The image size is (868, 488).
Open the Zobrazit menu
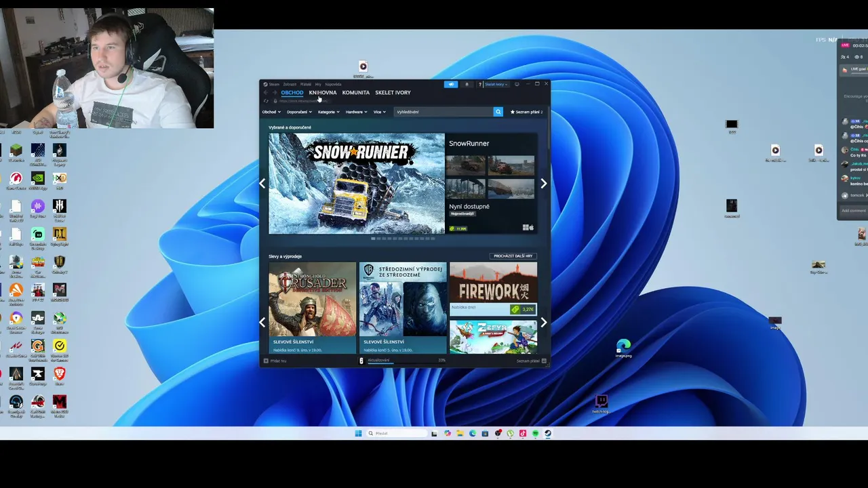(x=290, y=84)
